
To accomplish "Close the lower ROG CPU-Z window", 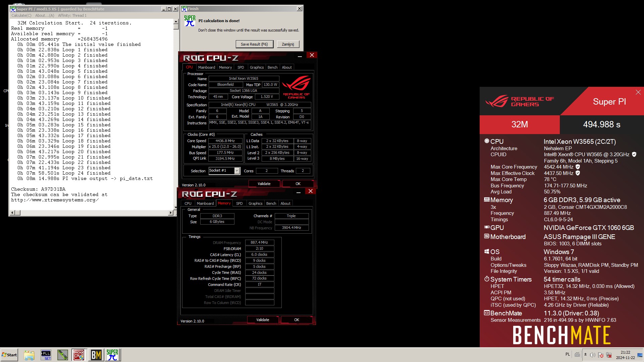I will pos(311,191).
